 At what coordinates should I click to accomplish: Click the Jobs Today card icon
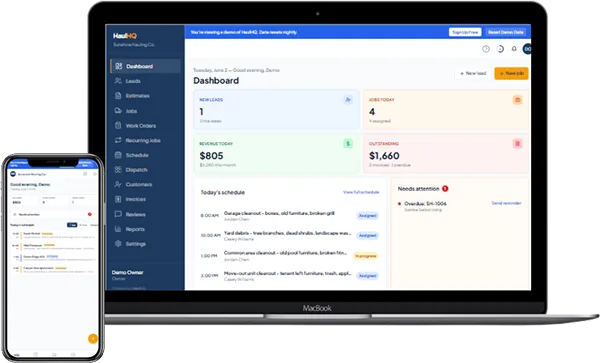pyautogui.click(x=517, y=100)
